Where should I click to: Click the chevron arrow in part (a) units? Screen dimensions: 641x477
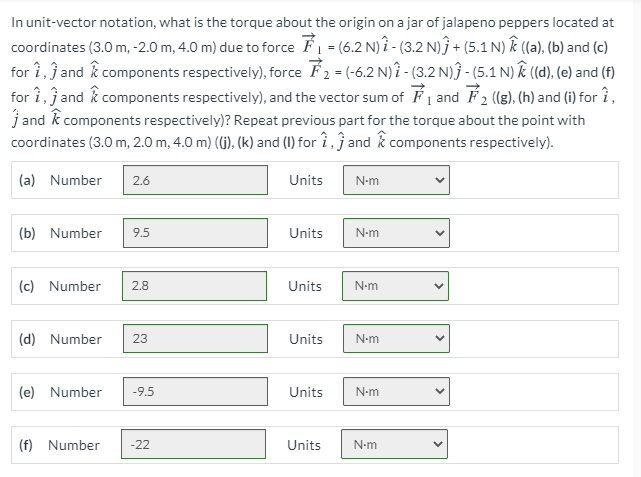(439, 180)
